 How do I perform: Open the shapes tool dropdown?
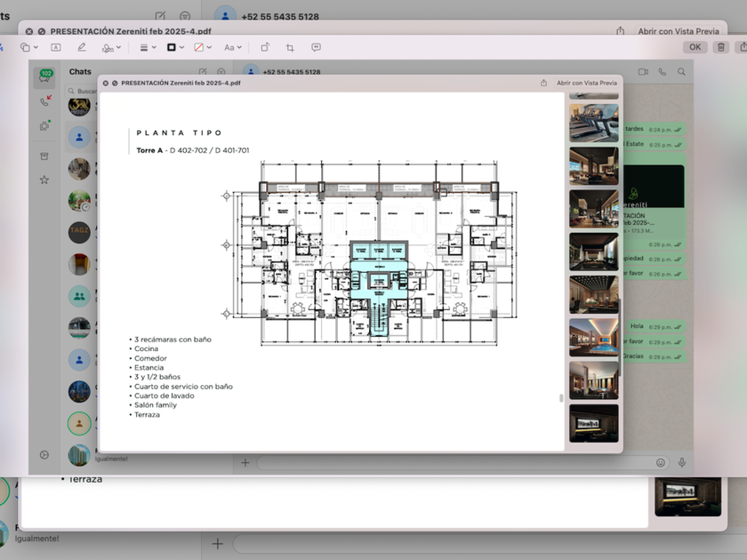pos(28,47)
